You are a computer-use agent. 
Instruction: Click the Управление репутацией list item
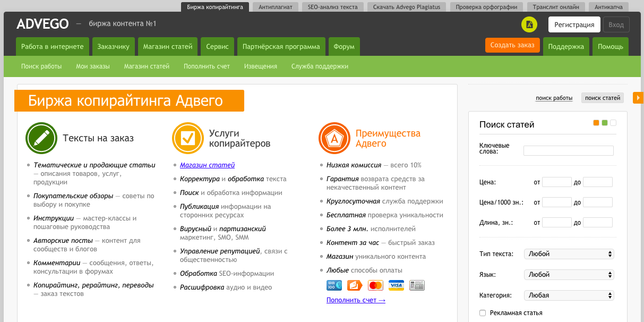pos(234,256)
